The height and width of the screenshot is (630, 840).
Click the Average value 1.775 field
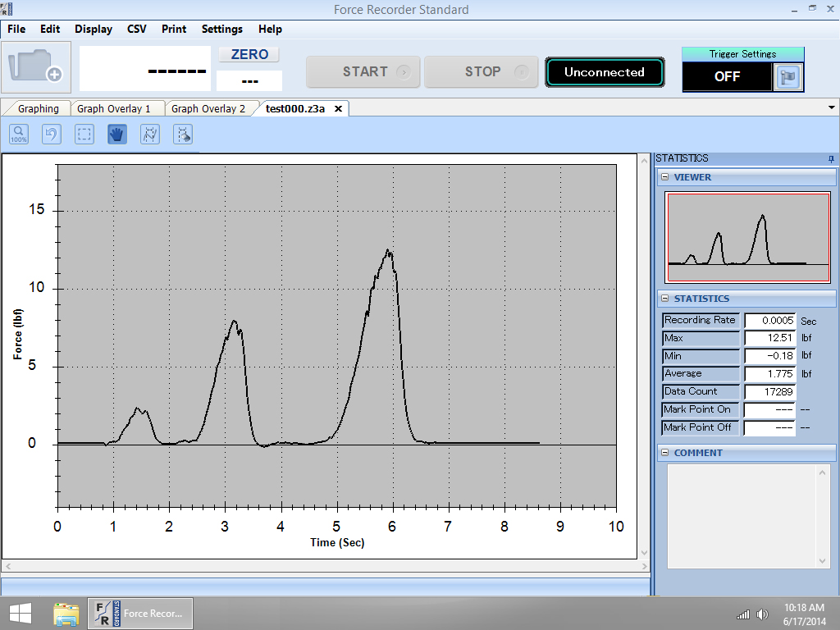(x=769, y=374)
